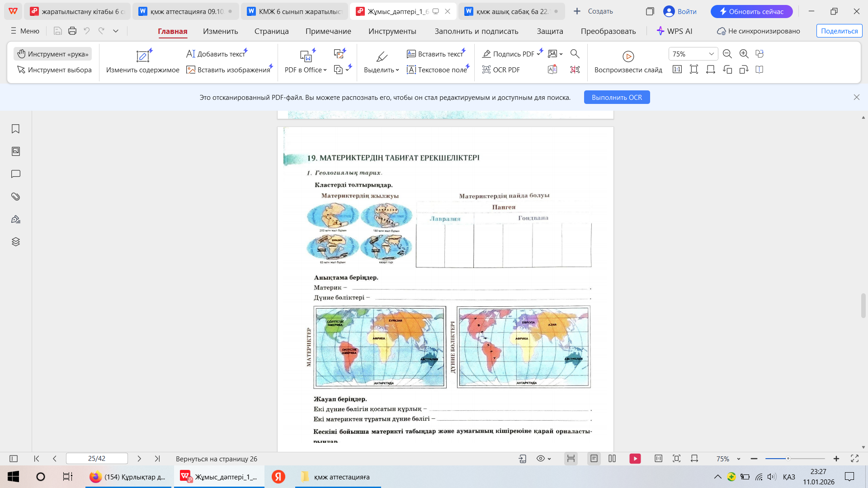Expand the 75% zoom dropdown in the ribbon

coord(711,54)
